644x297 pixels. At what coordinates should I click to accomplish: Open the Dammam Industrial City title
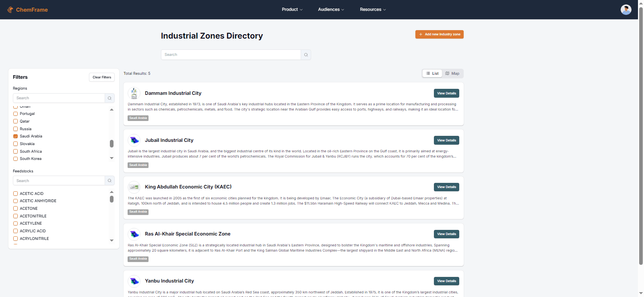173,93
